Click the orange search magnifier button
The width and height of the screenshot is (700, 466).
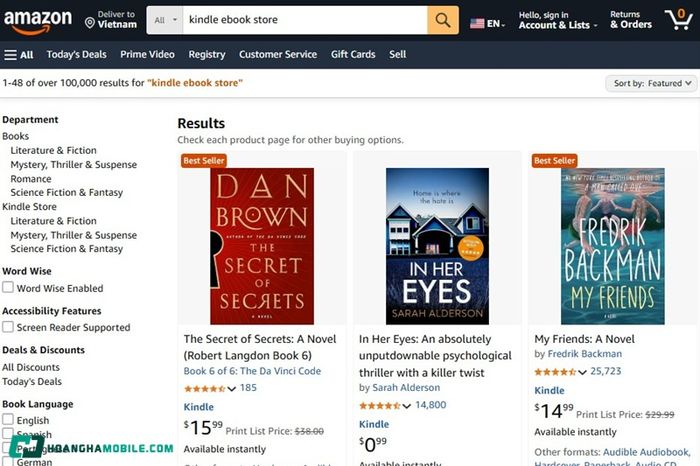(442, 20)
